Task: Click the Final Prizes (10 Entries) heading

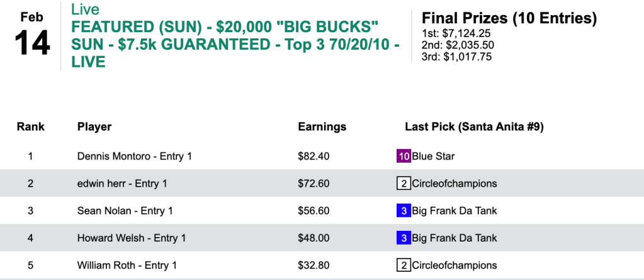Action: (509, 18)
